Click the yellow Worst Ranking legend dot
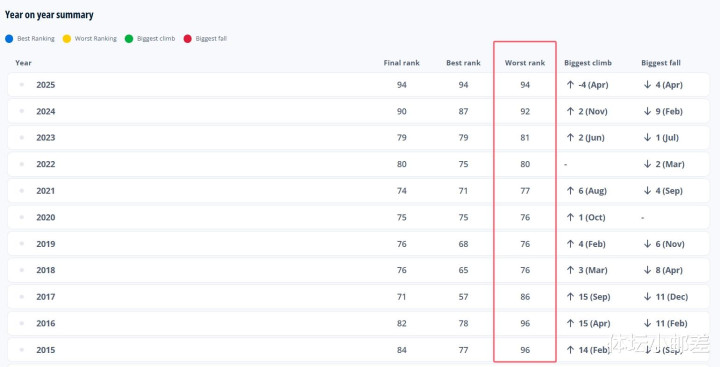Viewport: 720px width, 367px height. click(67, 39)
